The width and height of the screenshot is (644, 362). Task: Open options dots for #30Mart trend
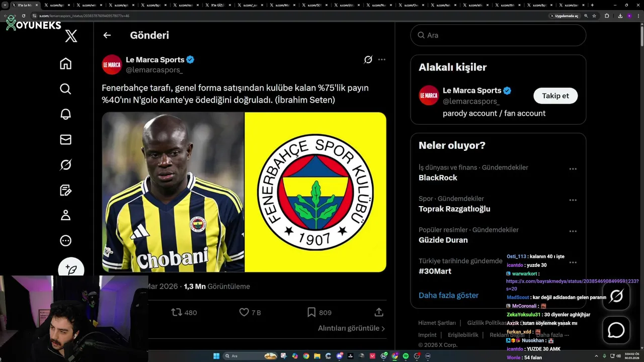click(573, 262)
